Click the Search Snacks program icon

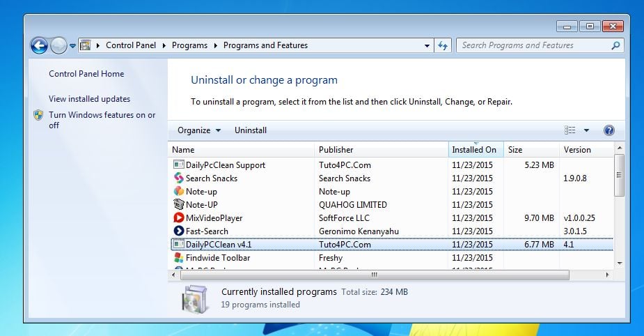click(178, 178)
